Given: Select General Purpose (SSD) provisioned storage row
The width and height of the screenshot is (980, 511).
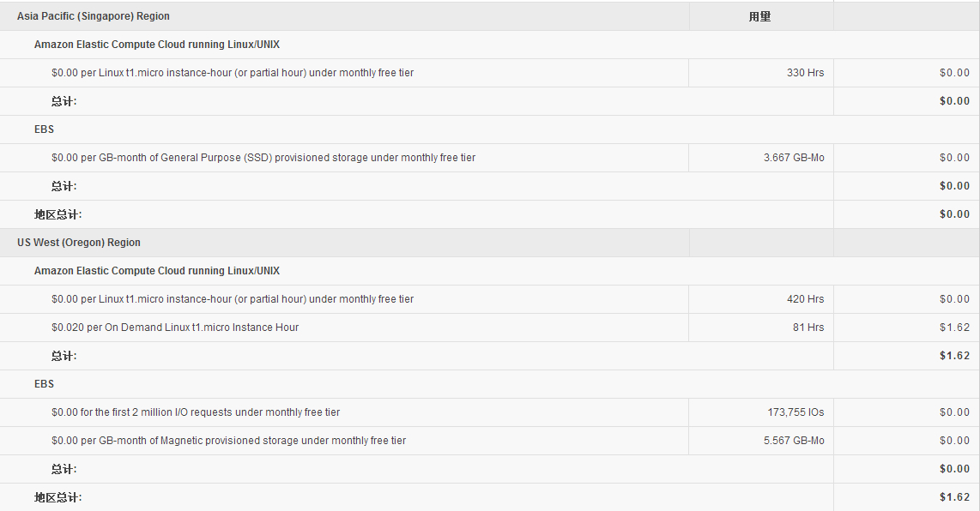Looking at the screenshot, I should coord(490,158).
